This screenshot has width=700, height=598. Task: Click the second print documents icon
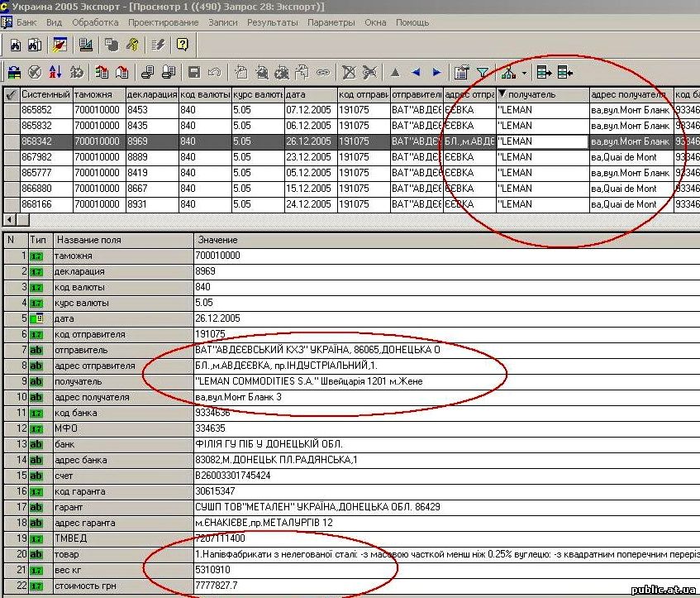pyautogui.click(x=169, y=72)
